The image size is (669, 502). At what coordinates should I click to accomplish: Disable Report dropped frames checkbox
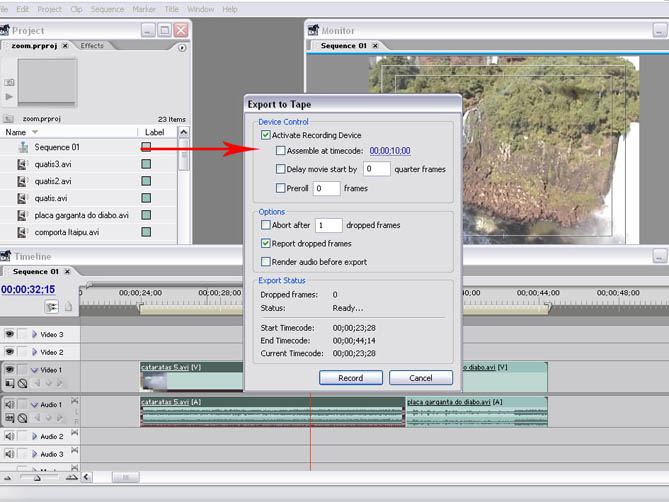pyautogui.click(x=265, y=243)
